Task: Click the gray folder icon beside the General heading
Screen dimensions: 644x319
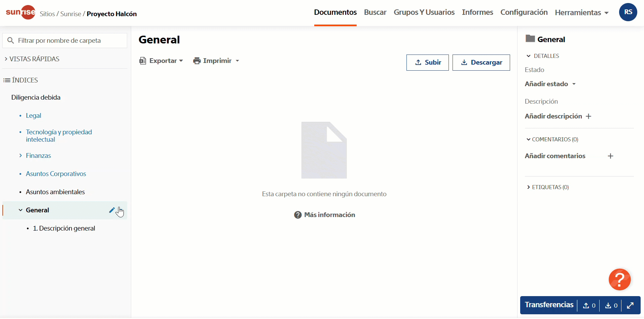Action: 530,39
